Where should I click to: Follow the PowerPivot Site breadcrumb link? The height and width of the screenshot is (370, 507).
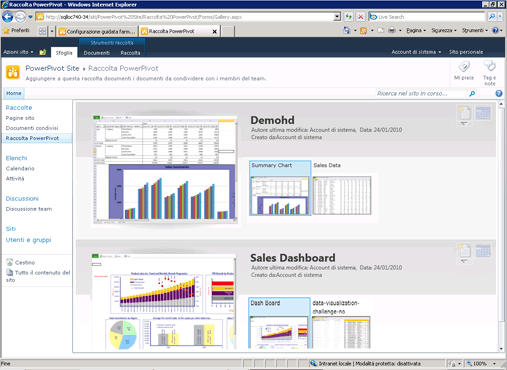(x=52, y=68)
